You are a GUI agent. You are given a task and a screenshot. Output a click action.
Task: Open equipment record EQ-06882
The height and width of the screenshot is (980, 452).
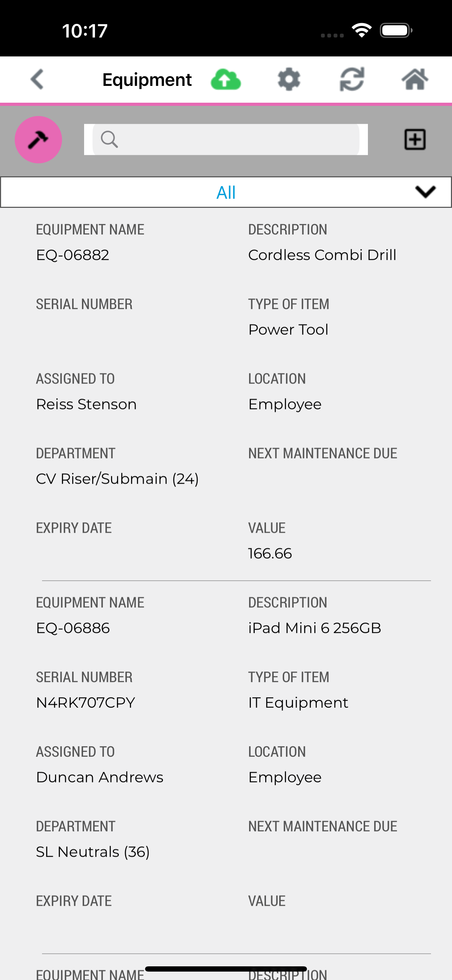(73, 255)
